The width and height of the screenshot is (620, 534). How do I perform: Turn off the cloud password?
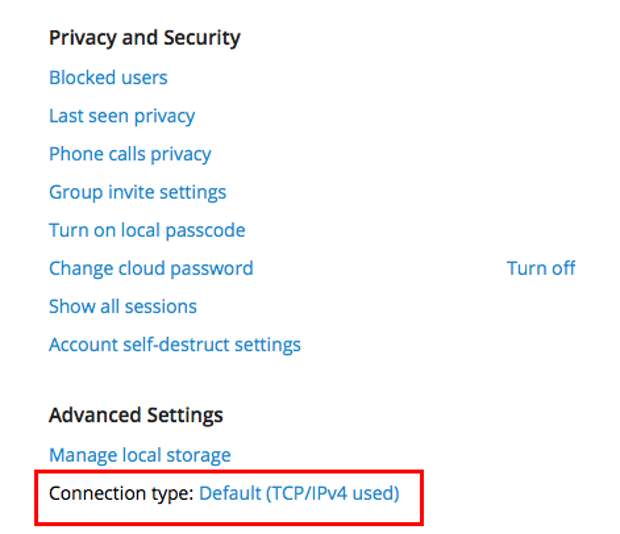541,268
